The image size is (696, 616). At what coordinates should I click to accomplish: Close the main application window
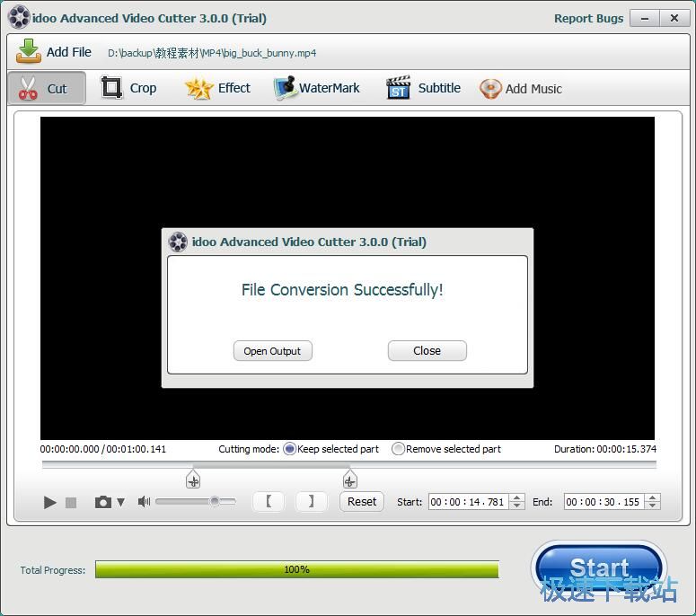674,18
